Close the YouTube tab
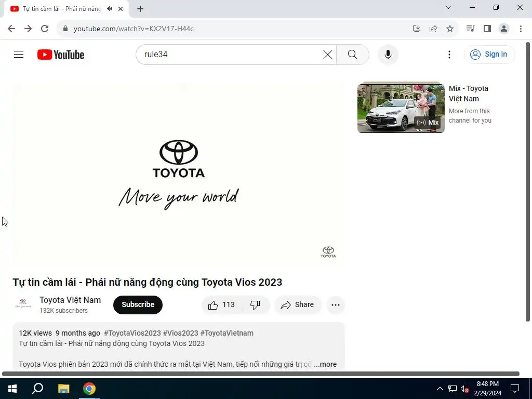532x399 pixels. 121,9
